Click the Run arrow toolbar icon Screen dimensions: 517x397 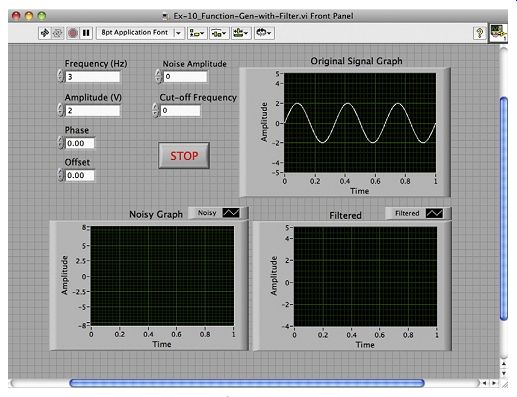click(44, 33)
